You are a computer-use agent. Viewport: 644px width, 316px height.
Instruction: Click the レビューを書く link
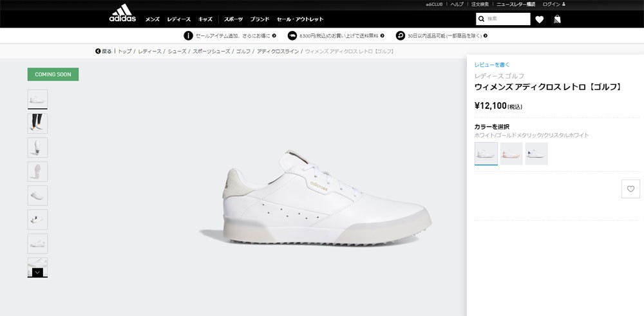point(491,65)
